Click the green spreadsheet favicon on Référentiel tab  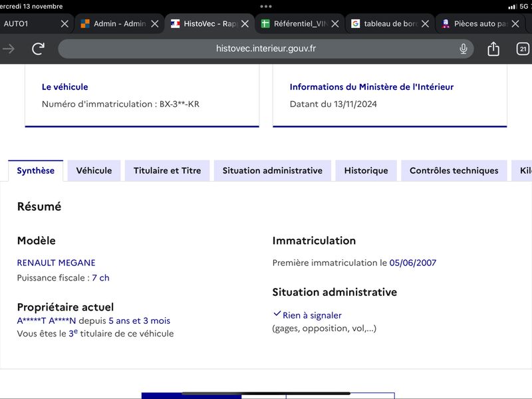(x=265, y=24)
